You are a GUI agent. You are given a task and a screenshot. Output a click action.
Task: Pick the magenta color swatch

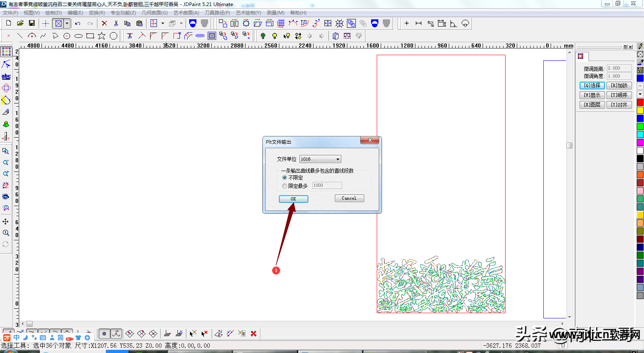pyautogui.click(x=640, y=142)
